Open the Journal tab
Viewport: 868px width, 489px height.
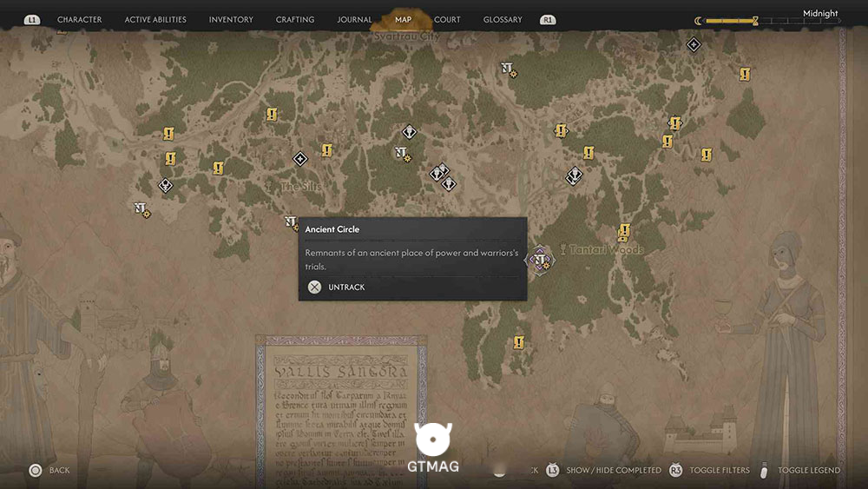pos(354,19)
